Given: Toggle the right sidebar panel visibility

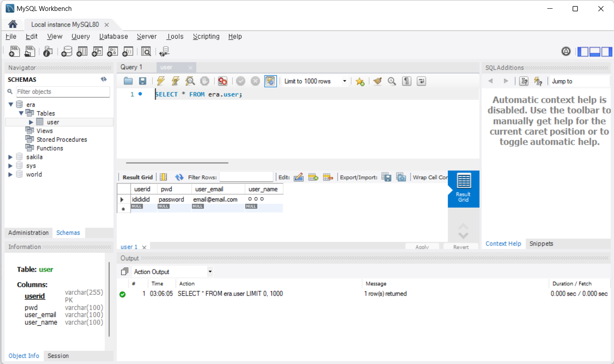Looking at the screenshot, I should coord(607,52).
